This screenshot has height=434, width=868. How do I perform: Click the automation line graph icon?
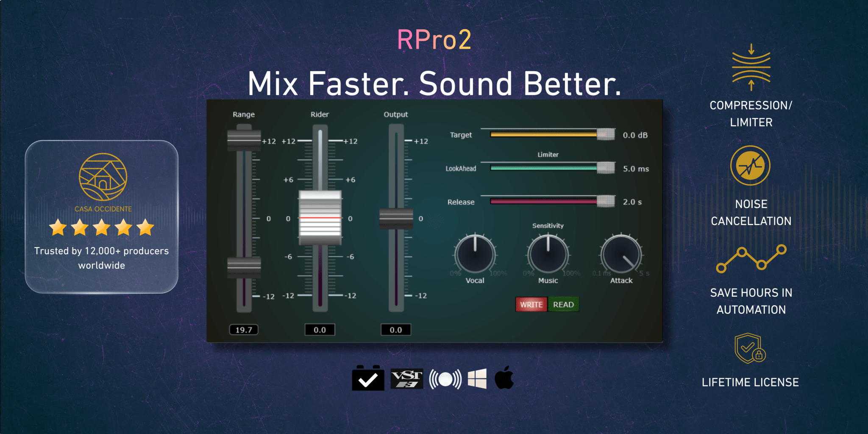[x=751, y=258]
